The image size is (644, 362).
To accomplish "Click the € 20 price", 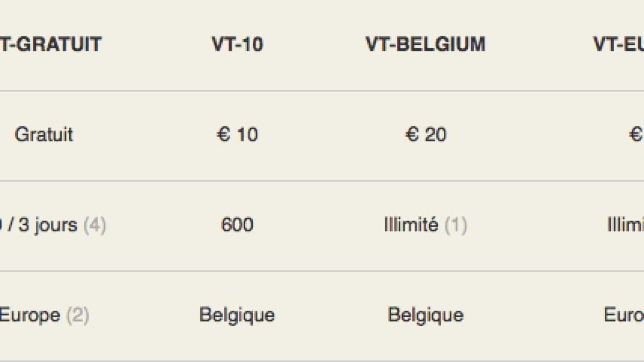I will click(426, 135).
